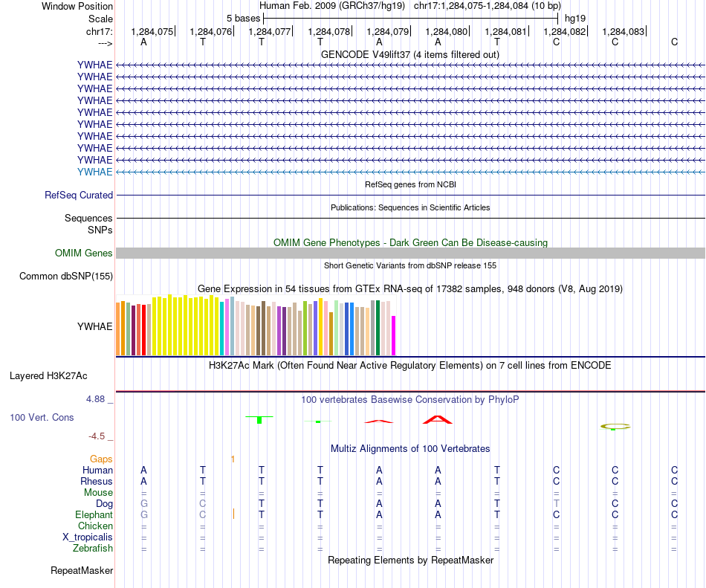Click the 100 Vert. Cons label
Screen dimensions: 706x588
pos(42,417)
